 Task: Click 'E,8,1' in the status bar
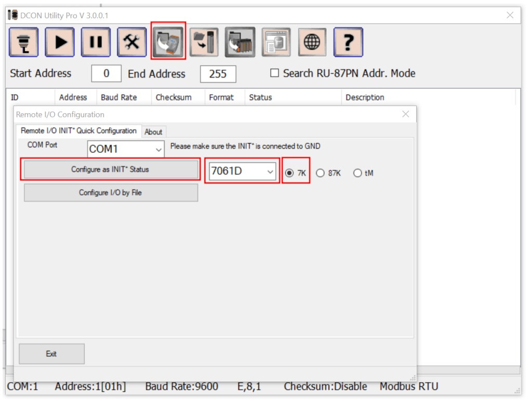click(x=249, y=387)
